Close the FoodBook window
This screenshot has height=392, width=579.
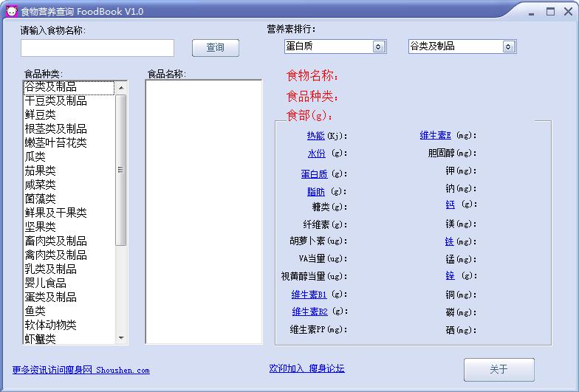click(x=569, y=12)
